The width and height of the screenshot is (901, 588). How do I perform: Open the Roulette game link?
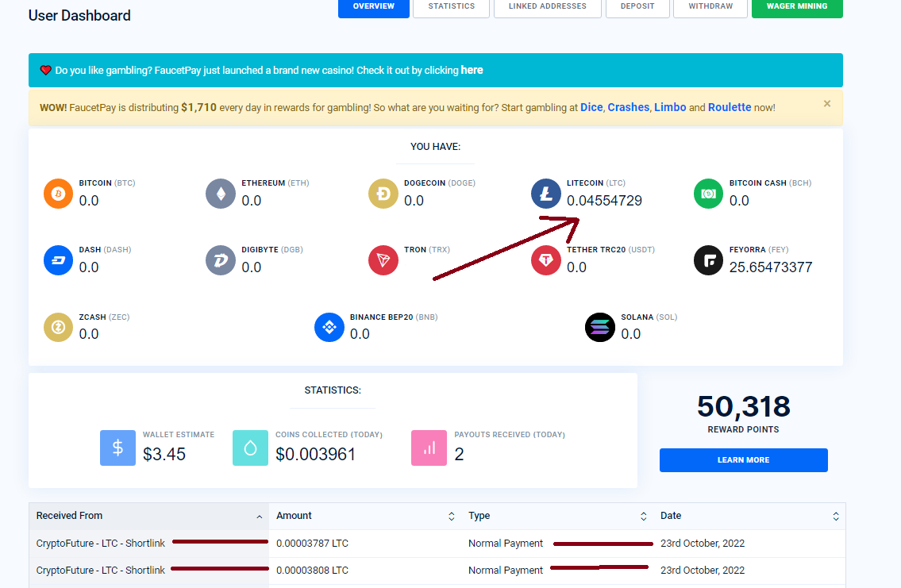click(730, 107)
